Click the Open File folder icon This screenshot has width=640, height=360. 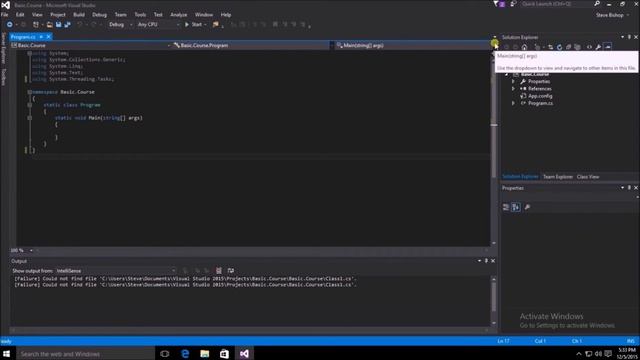click(x=49, y=24)
